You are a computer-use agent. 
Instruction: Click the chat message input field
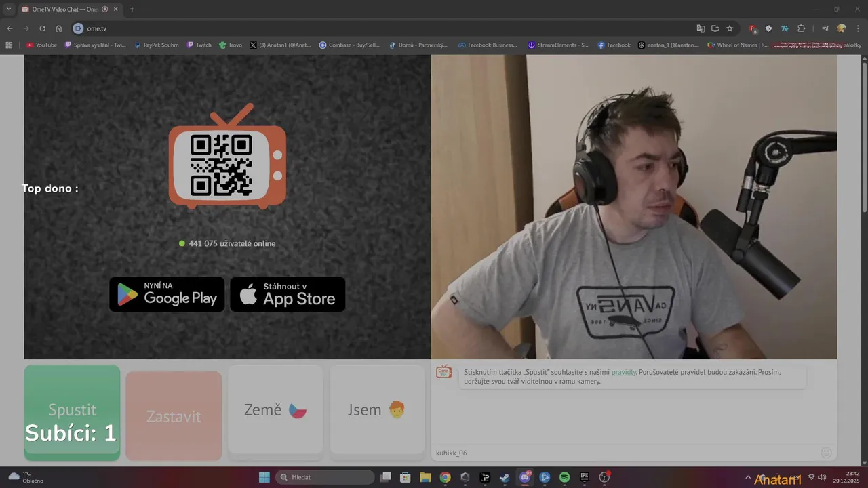(x=624, y=453)
